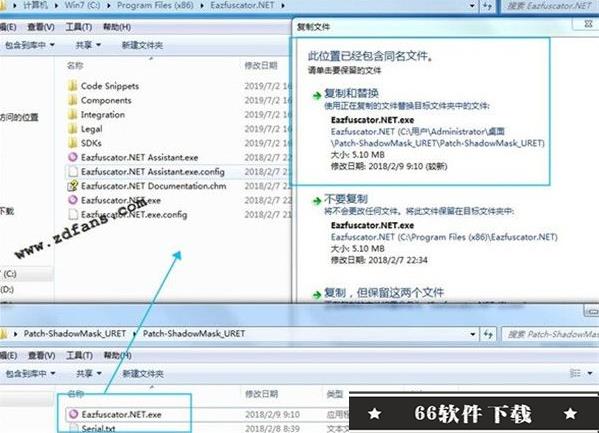
Task: Open the Code Snippets folder icon
Action: 73,86
